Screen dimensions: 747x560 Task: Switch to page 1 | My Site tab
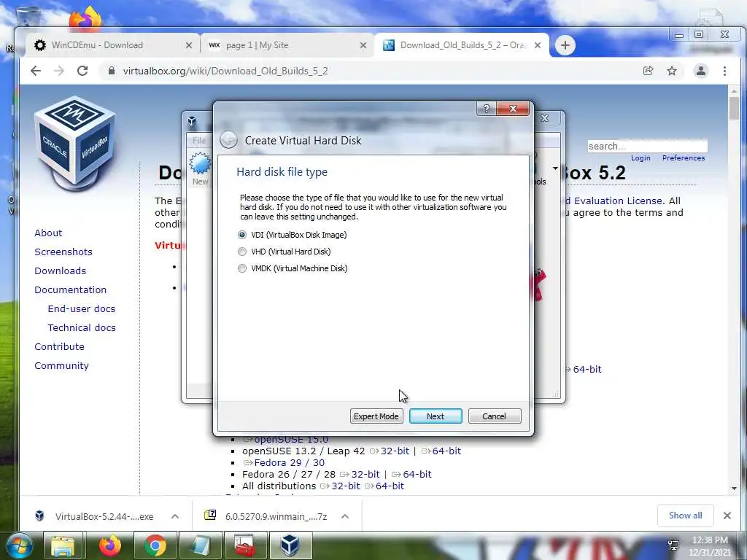point(258,45)
